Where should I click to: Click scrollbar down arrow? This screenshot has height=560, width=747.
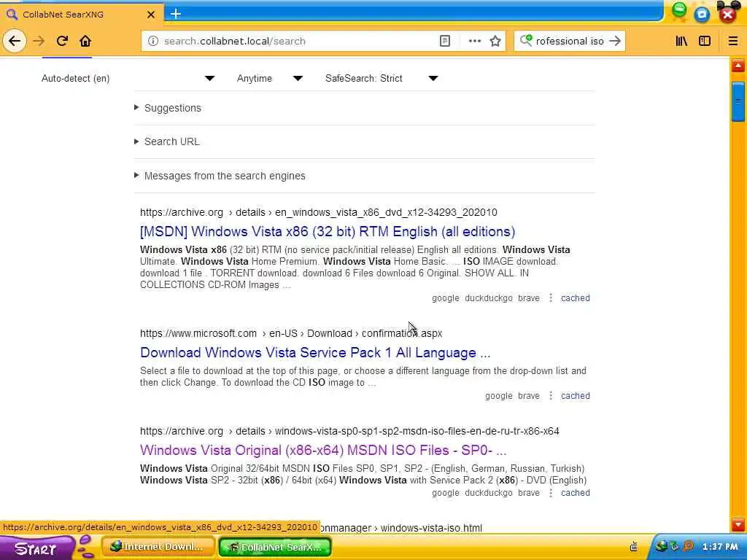click(738, 525)
